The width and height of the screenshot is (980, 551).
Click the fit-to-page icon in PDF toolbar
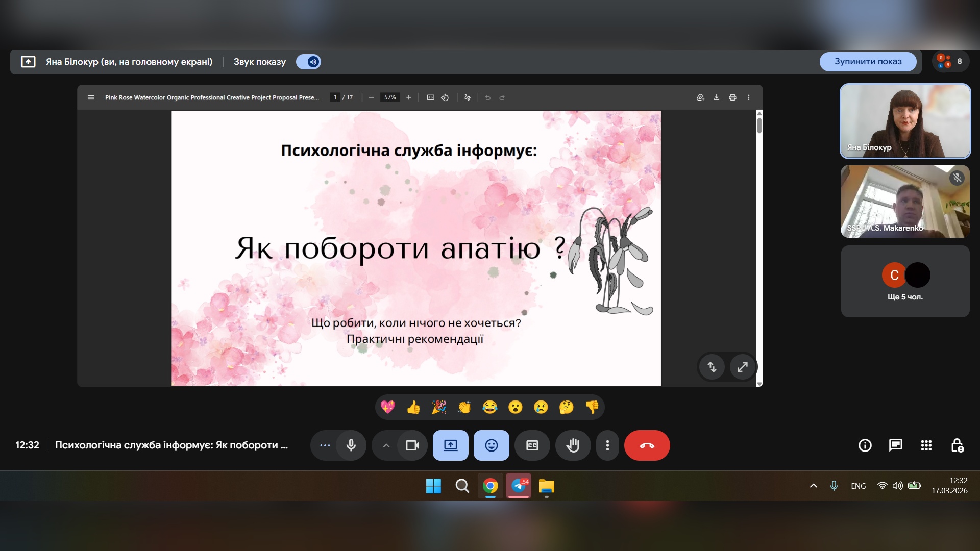430,97
